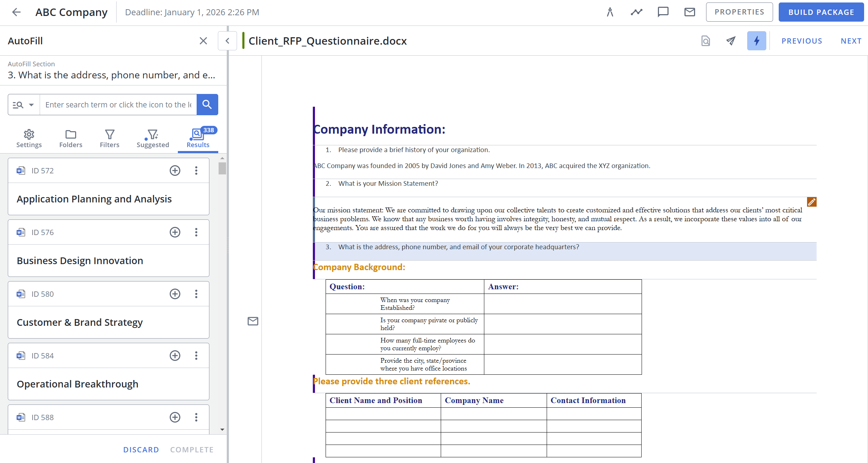Open the header email envelope icon
The image size is (868, 463).
click(x=689, y=12)
